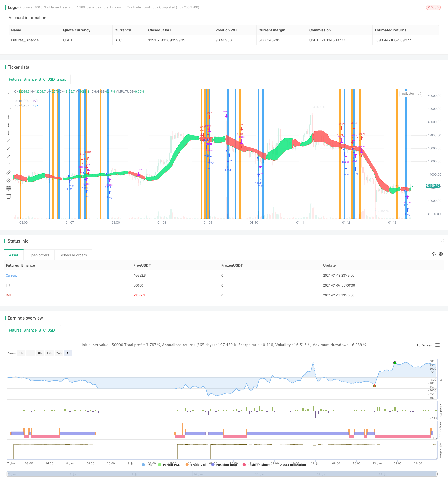
Task: Switch to the Open orders tab
Action: pos(39,255)
